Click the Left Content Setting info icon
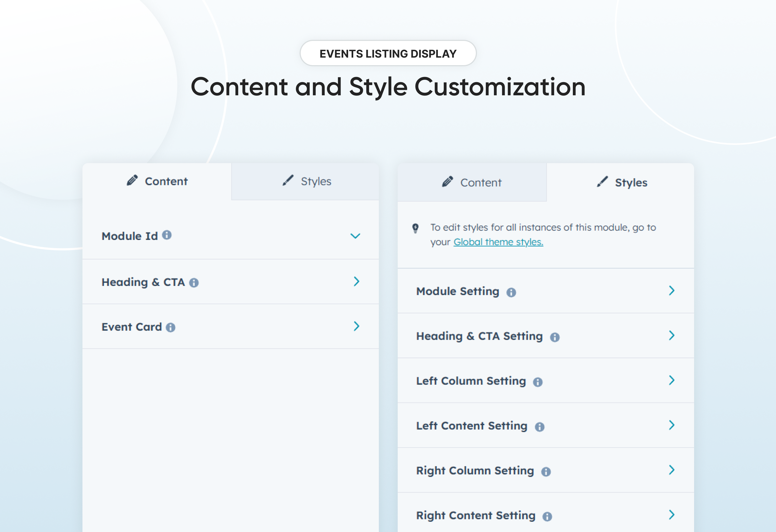776x532 pixels. tap(540, 427)
